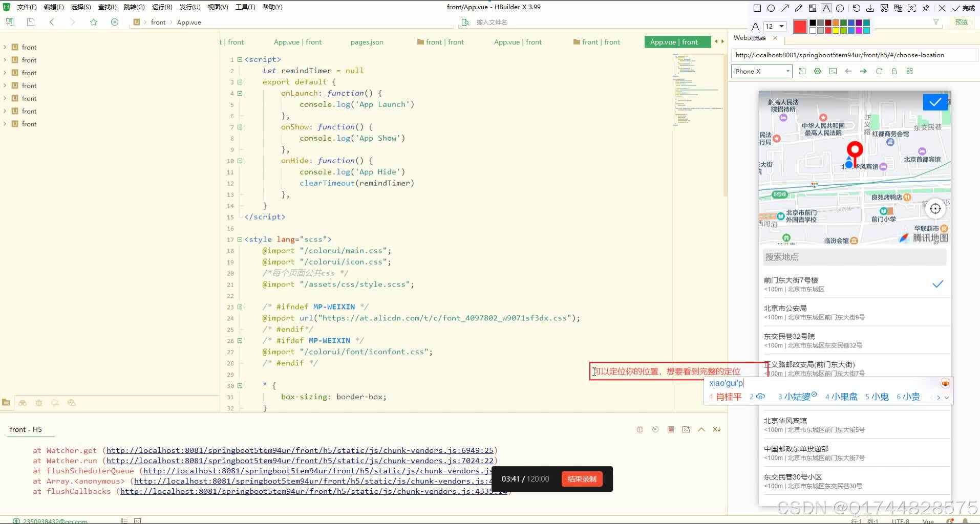Click the 搜索地点 search box
Viewport: 980px width, 524px height.
[x=854, y=257]
